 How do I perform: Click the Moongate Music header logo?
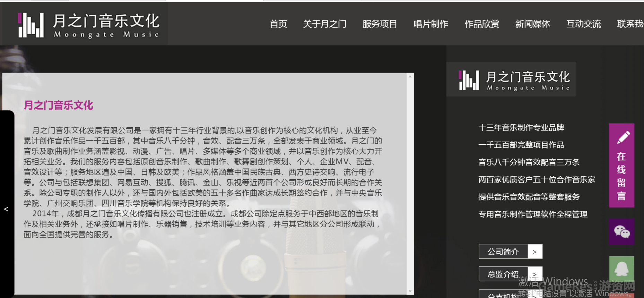89,25
